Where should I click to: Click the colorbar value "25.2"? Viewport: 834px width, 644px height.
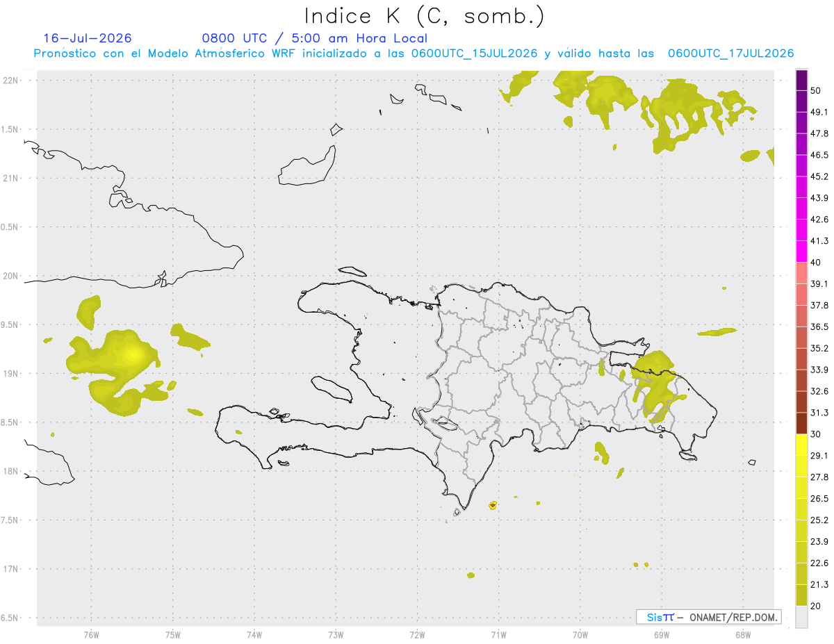(x=819, y=520)
